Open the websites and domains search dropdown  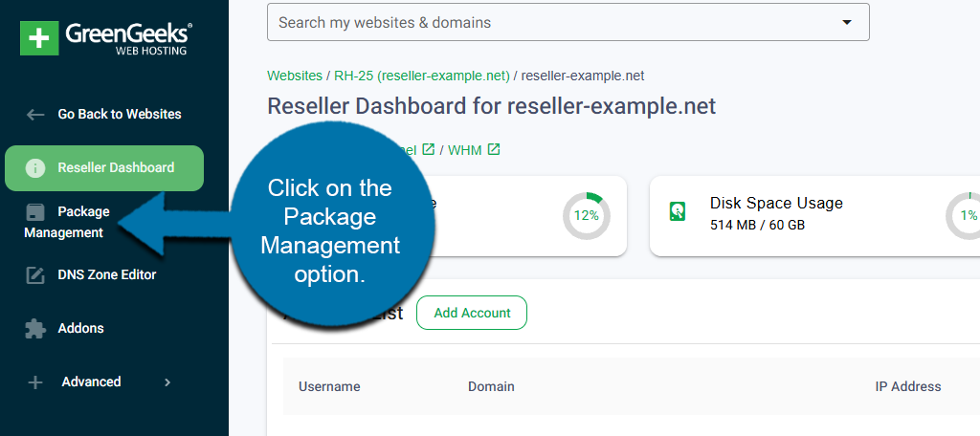click(845, 22)
